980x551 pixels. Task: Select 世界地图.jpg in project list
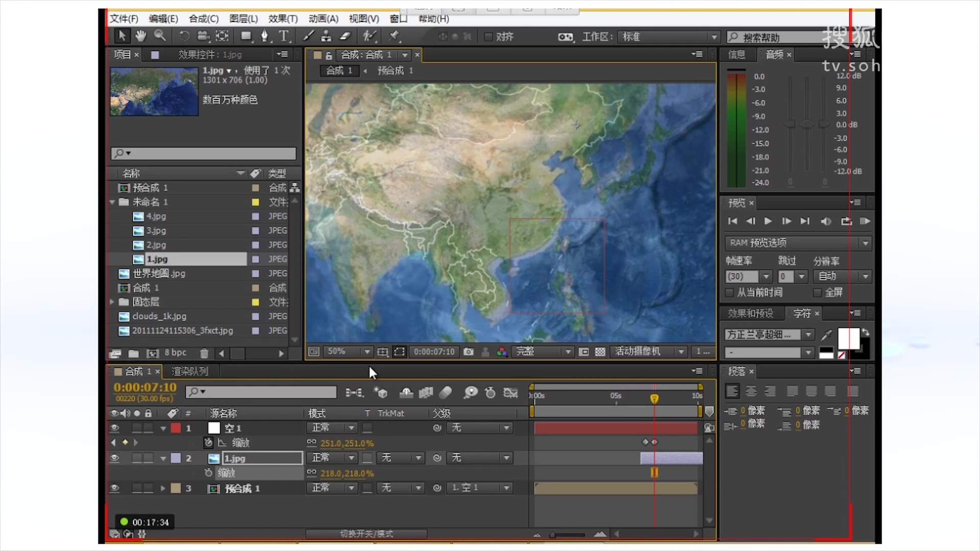coord(158,273)
